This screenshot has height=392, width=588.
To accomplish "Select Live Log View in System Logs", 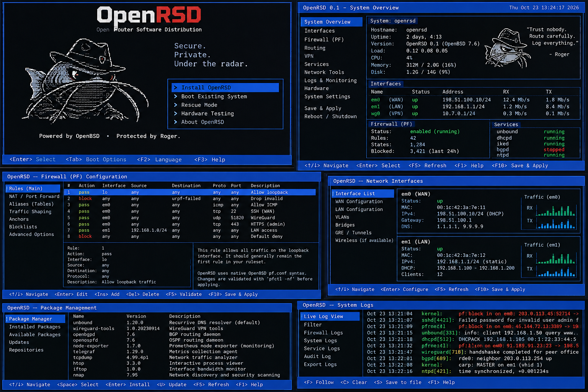I will pos(330,316).
